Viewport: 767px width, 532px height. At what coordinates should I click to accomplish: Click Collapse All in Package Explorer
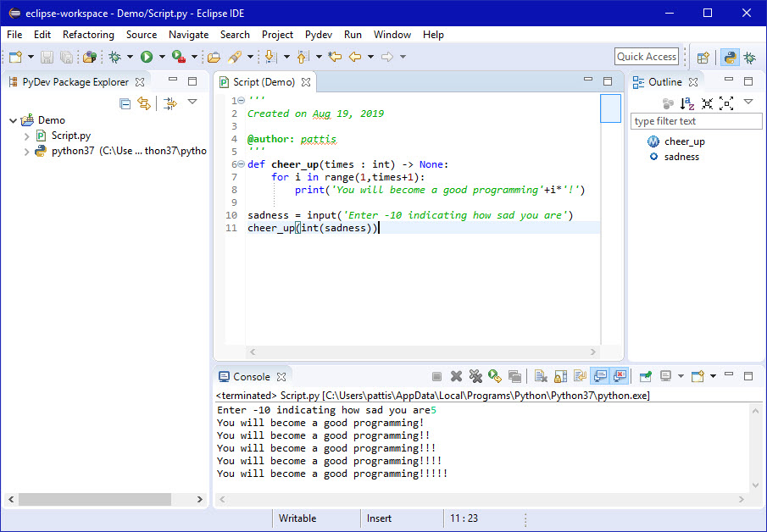pyautogui.click(x=125, y=103)
